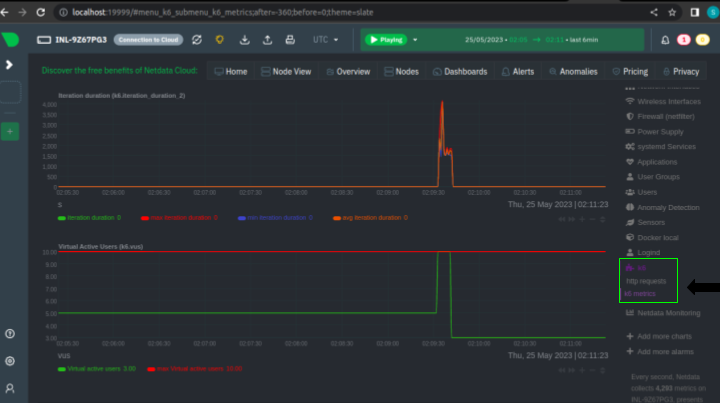The image size is (720, 403).
Task: Open the user profile icon in sidebar
Action: coord(10,388)
